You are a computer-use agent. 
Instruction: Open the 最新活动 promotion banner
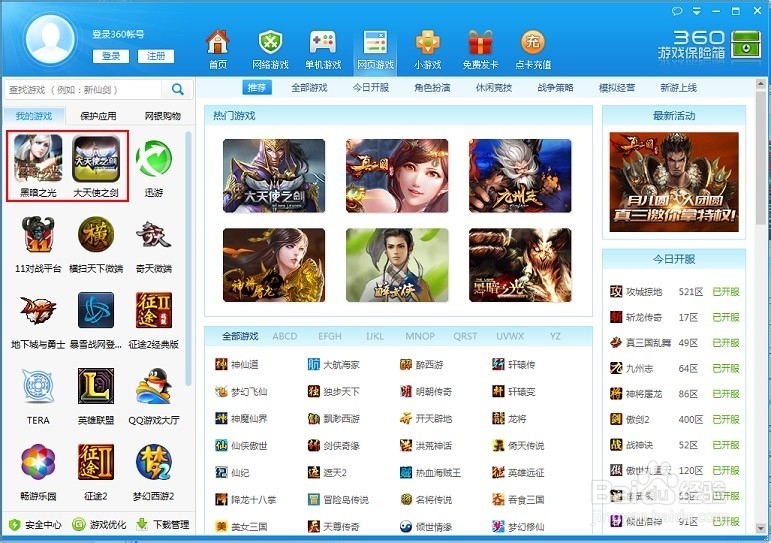pos(674,181)
